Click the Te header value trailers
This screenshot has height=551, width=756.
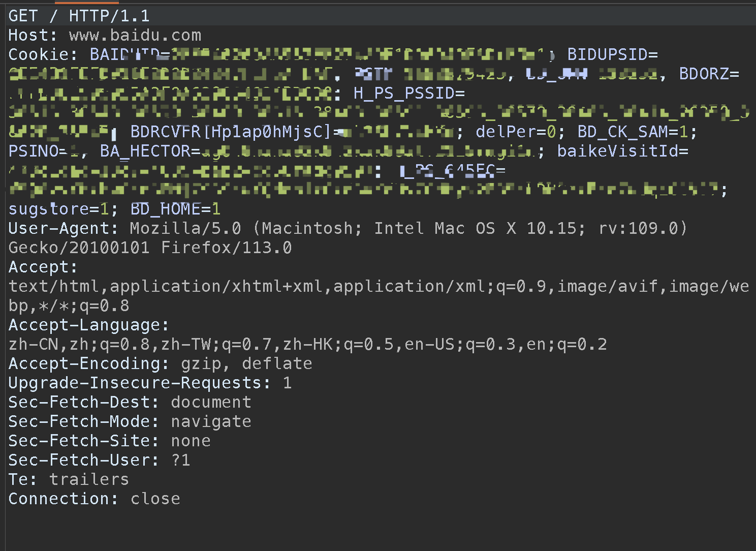point(89,479)
